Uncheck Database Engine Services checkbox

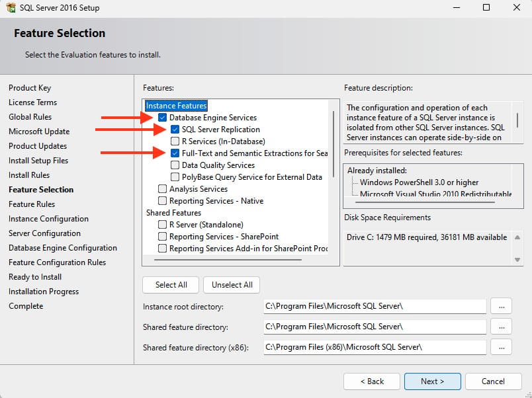[x=163, y=118]
